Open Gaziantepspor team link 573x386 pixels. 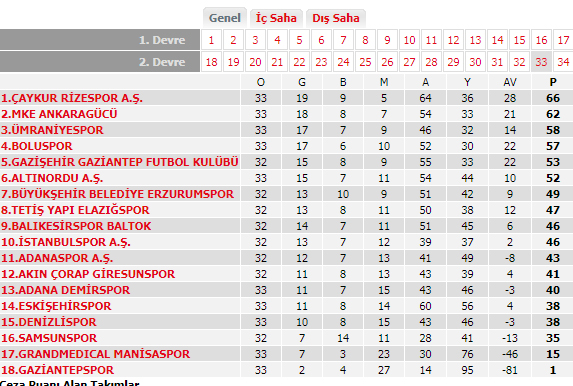pos(57,370)
